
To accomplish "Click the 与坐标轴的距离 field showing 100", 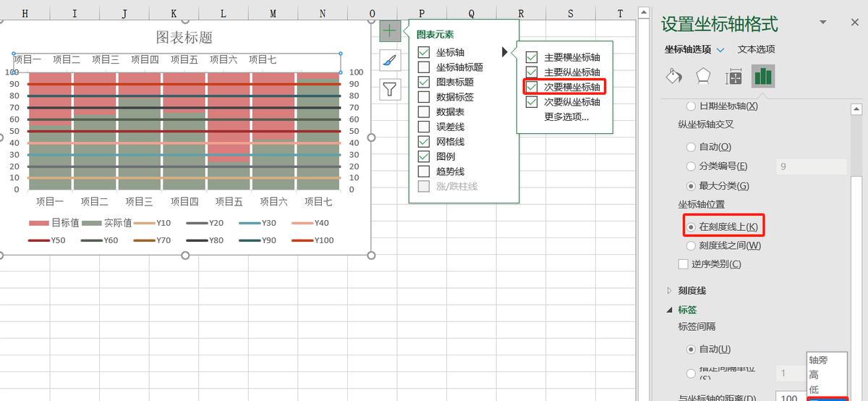I will click(791, 398).
